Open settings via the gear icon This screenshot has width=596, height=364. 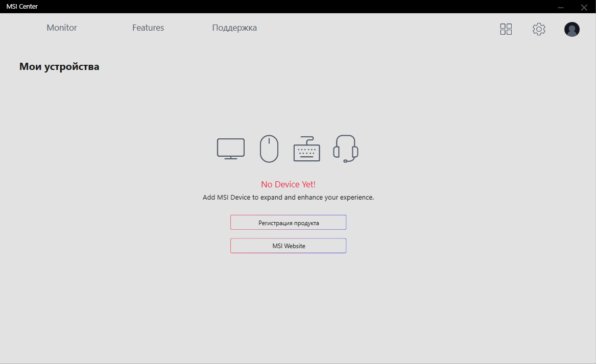click(x=539, y=29)
